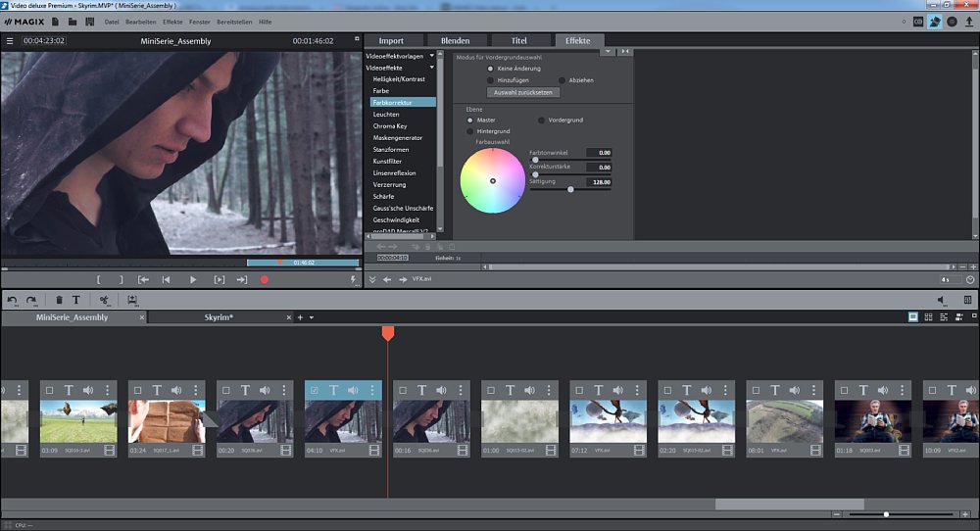Viewport: 980px width, 531px height.
Task: Switch to the Blenden tab
Action: click(x=456, y=41)
